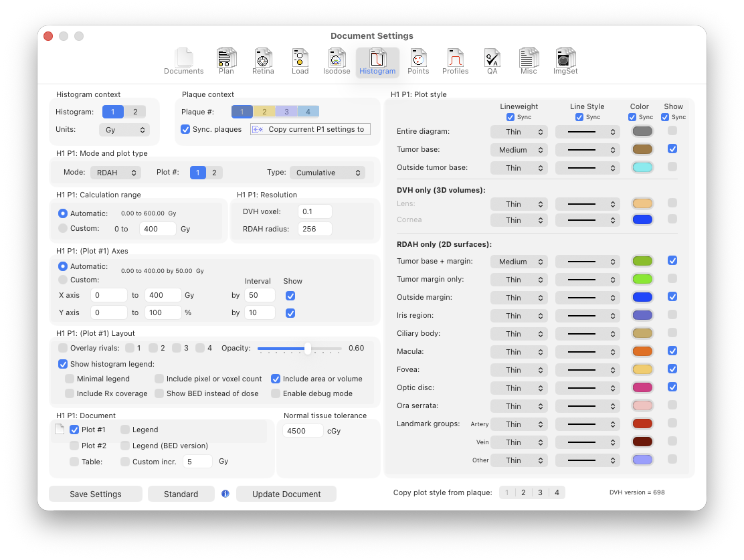Select Custom calculation range radio button
744x560 pixels.
(x=63, y=229)
